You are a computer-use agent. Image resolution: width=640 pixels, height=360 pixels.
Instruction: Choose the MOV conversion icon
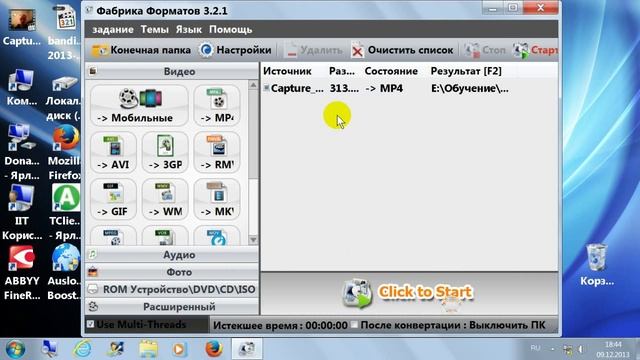(x=217, y=236)
